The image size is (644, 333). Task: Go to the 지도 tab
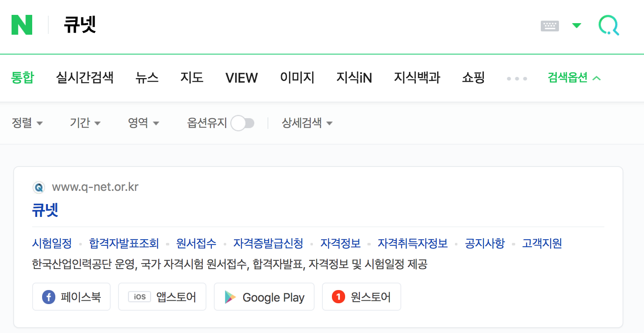192,78
